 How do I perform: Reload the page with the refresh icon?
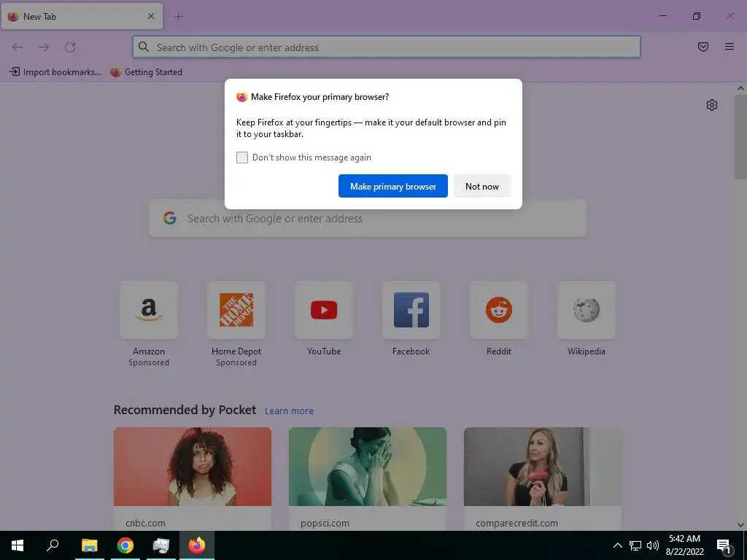coord(70,47)
